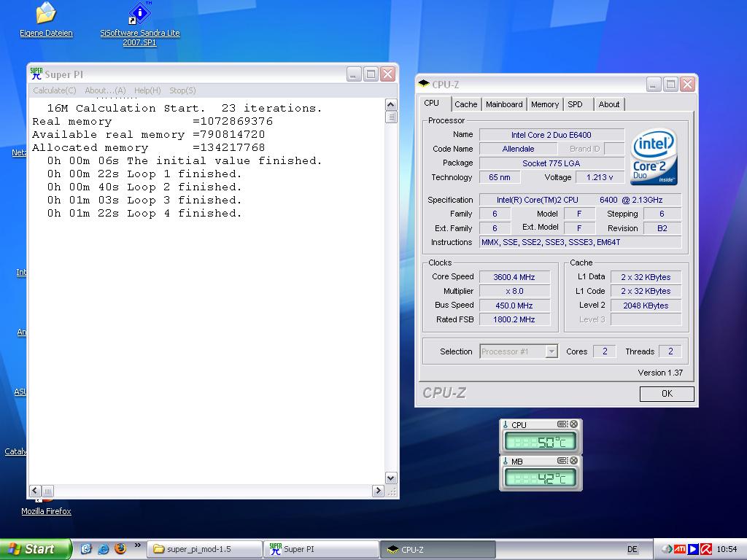Open settings icon on CPU temperature gadget
This screenshot has width=747, height=560.
click(562, 424)
